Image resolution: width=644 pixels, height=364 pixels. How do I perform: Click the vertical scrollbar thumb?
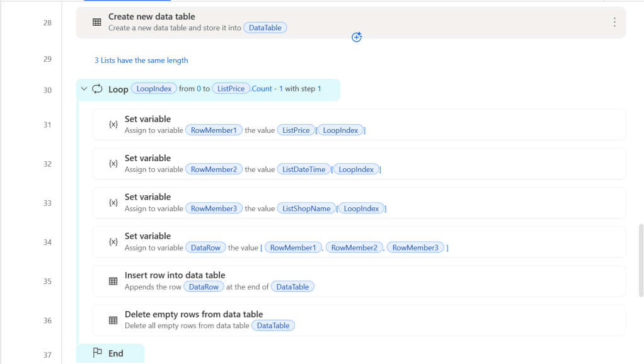pyautogui.click(x=640, y=258)
